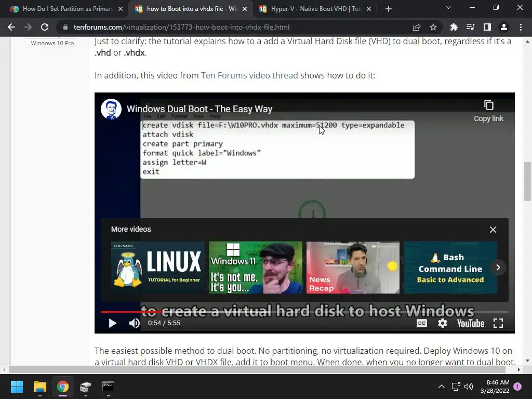Open the network status tray icon
The width and height of the screenshot is (532, 399).
pyautogui.click(x=456, y=387)
